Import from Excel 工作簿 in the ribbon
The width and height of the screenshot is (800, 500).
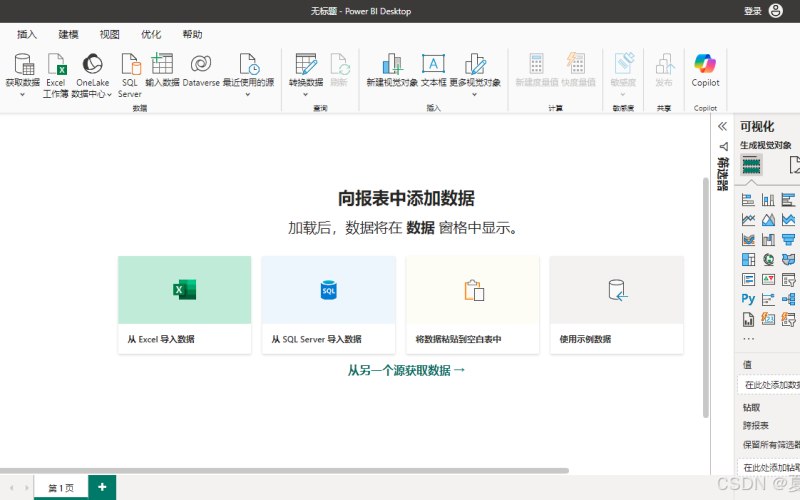tap(56, 76)
